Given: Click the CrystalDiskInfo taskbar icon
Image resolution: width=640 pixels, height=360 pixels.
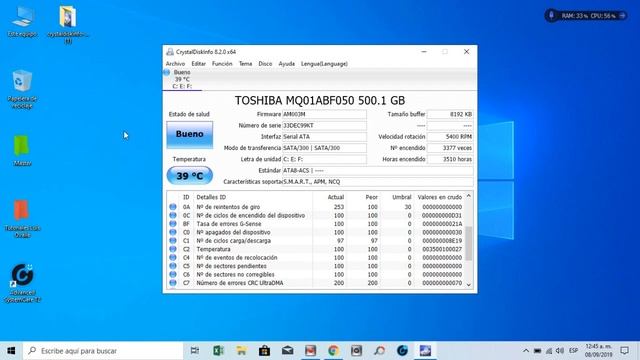Looking at the screenshot, I should pyautogui.click(x=425, y=351).
